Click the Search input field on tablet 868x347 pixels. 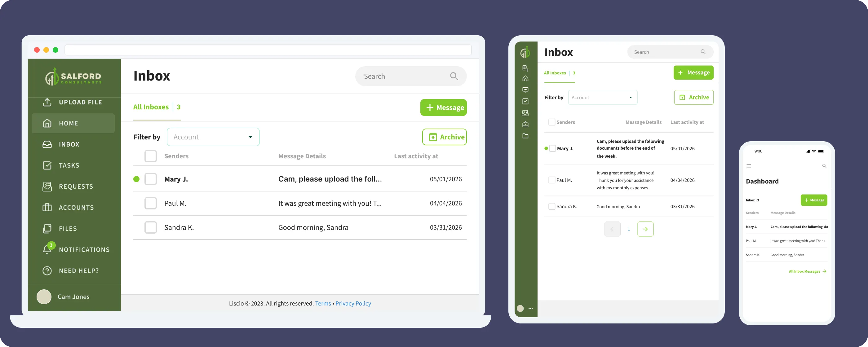(x=670, y=52)
